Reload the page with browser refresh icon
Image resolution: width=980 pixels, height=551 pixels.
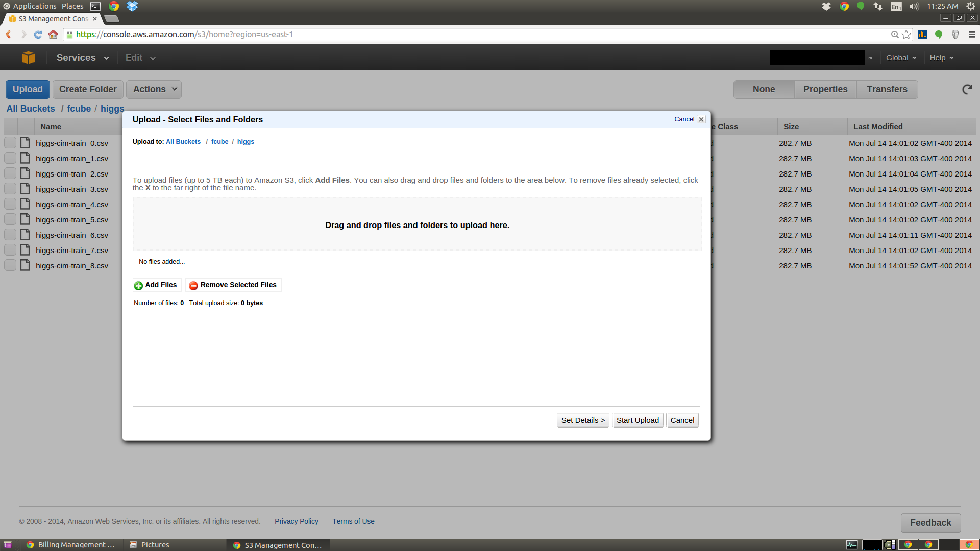[x=38, y=34]
